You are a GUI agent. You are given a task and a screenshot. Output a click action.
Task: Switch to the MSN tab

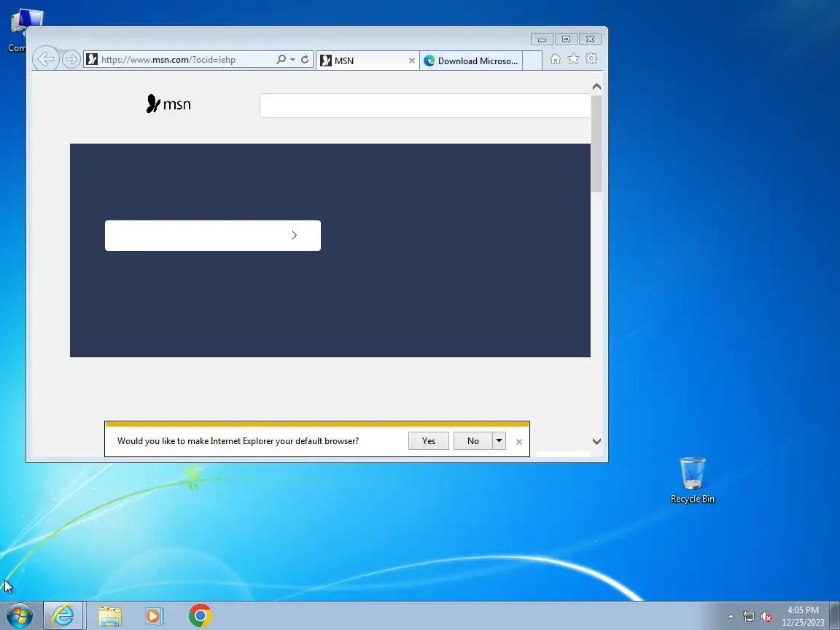pyautogui.click(x=367, y=61)
